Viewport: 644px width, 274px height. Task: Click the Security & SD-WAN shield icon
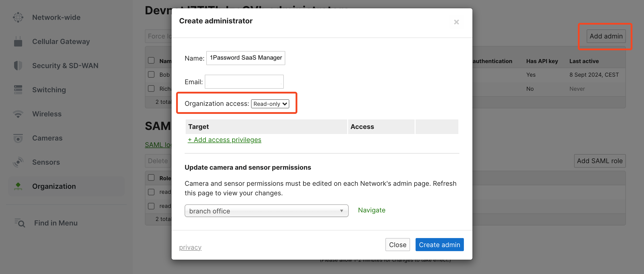pyautogui.click(x=18, y=66)
